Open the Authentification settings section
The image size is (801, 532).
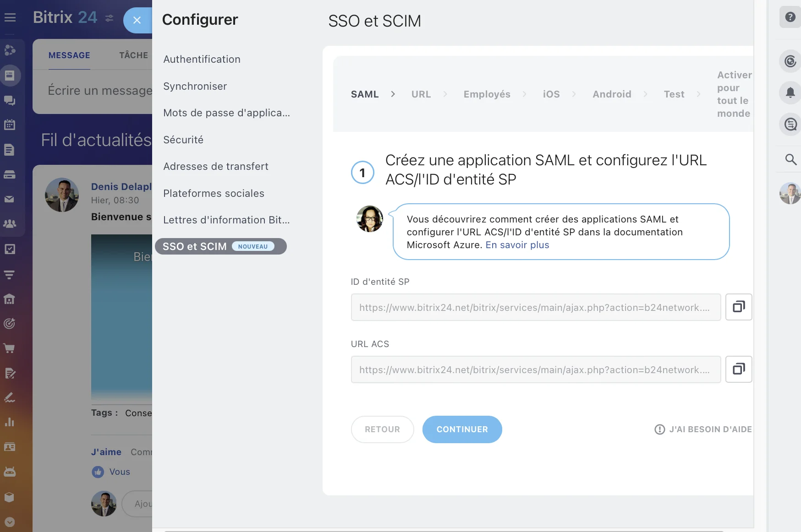[202, 59]
